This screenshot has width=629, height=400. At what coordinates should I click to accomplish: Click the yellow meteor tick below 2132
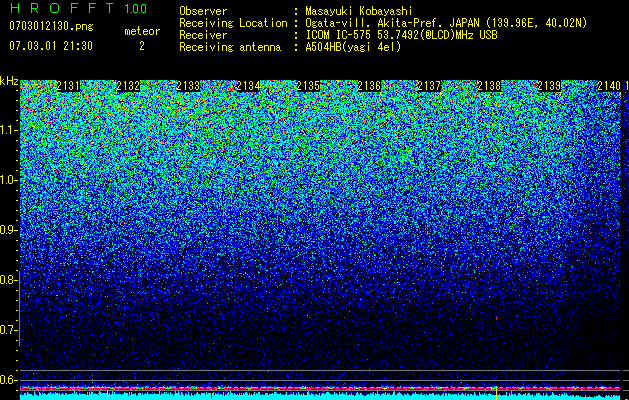tap(108, 395)
